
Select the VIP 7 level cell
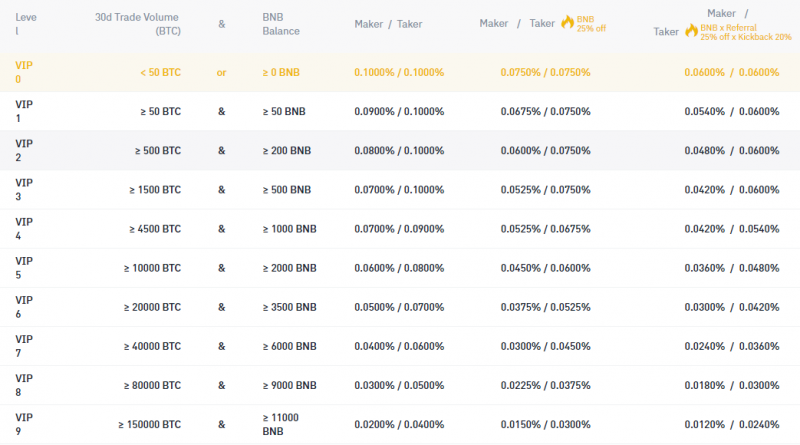coord(23,346)
